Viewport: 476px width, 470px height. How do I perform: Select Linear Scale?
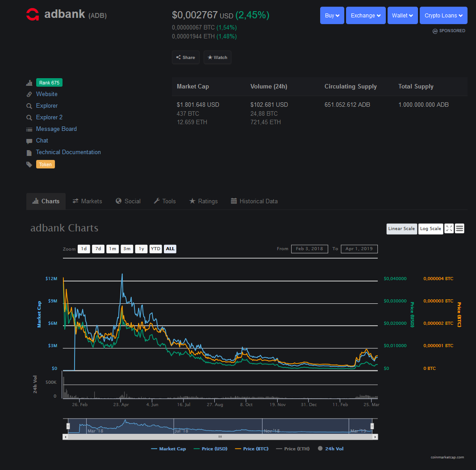(x=401, y=229)
